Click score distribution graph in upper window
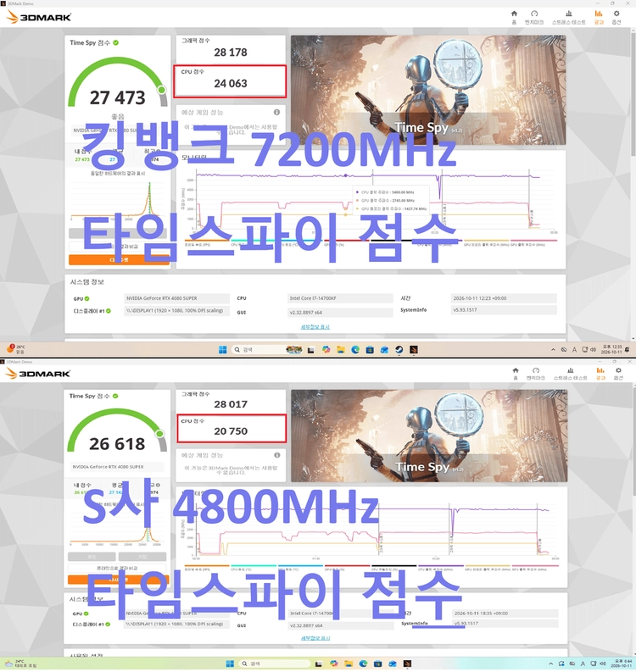The image size is (636, 672). (x=117, y=200)
